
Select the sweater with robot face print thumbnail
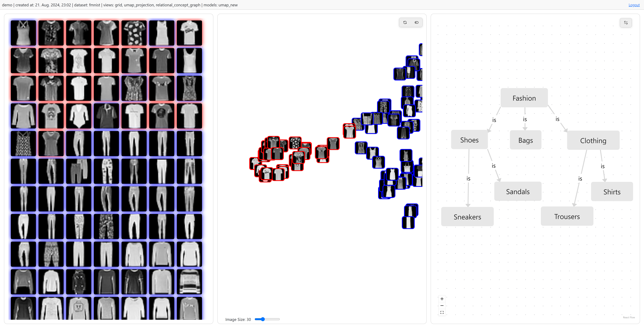(x=79, y=308)
